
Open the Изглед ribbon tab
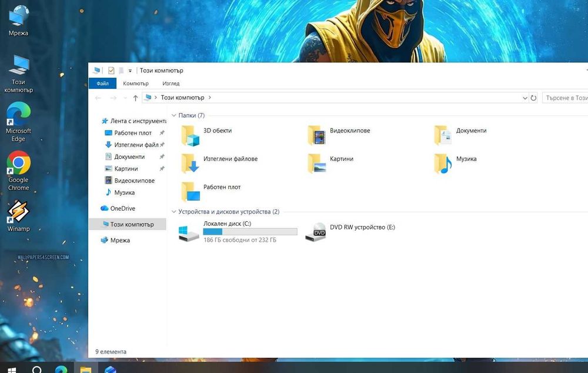click(171, 84)
